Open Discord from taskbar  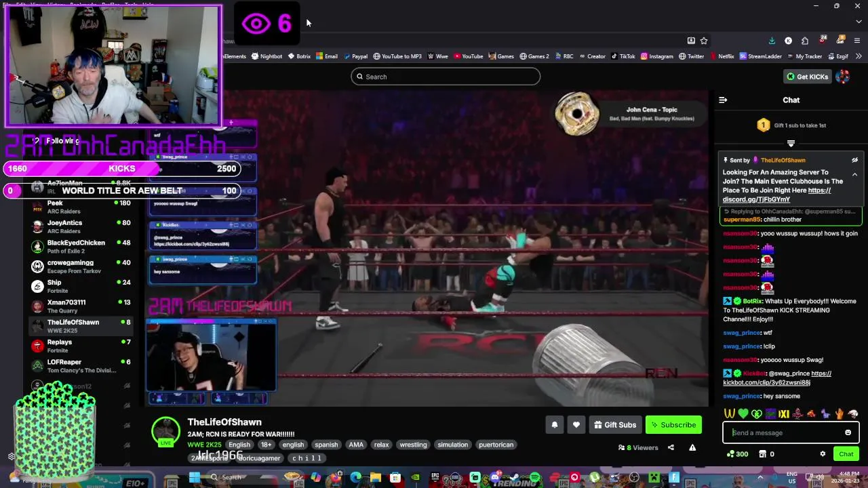495,477
